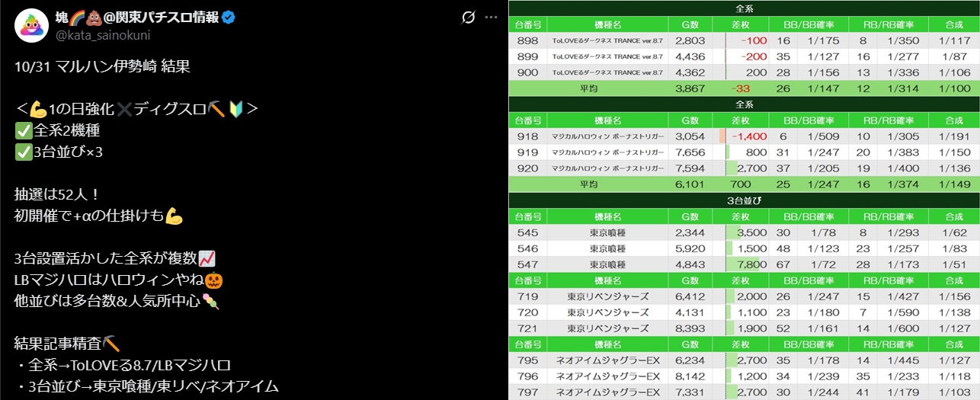Image resolution: width=980 pixels, height=400 pixels.
Task: Click machine number 795 in the table
Action: click(527, 360)
